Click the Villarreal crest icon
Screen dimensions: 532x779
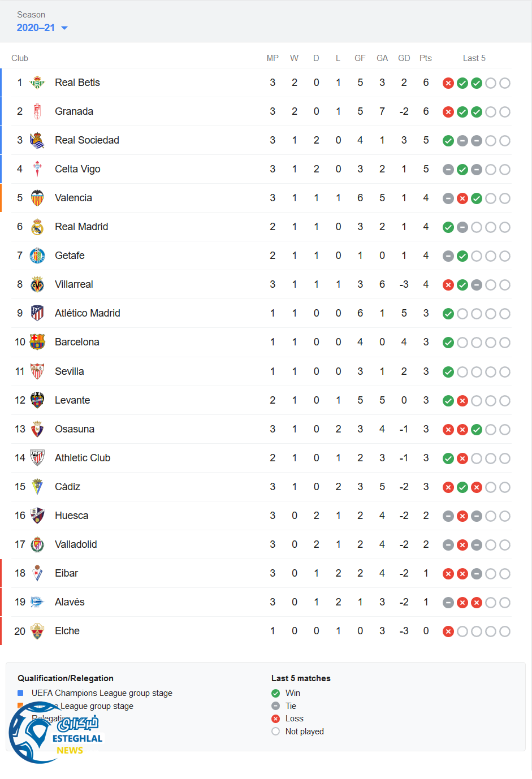(x=37, y=284)
